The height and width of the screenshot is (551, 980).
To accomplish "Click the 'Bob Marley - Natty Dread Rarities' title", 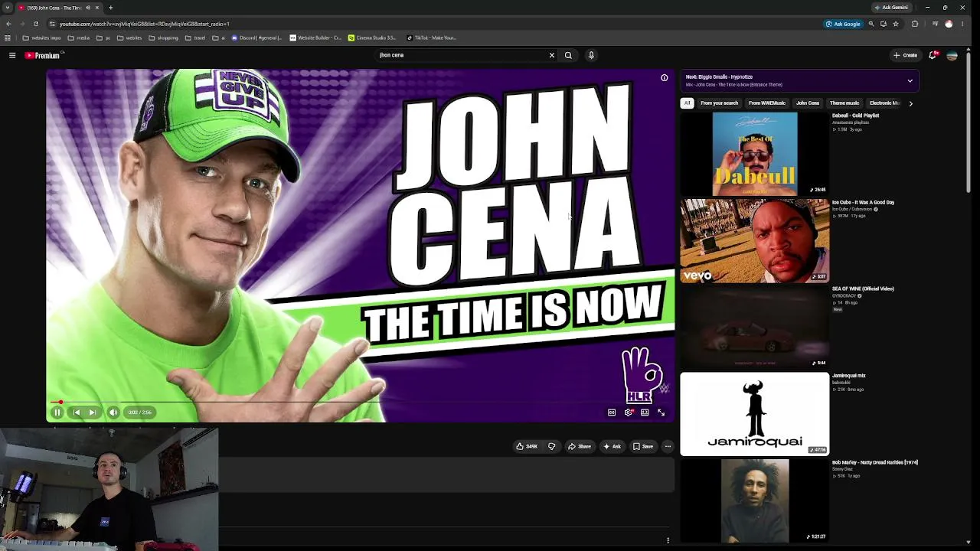I will (874, 463).
